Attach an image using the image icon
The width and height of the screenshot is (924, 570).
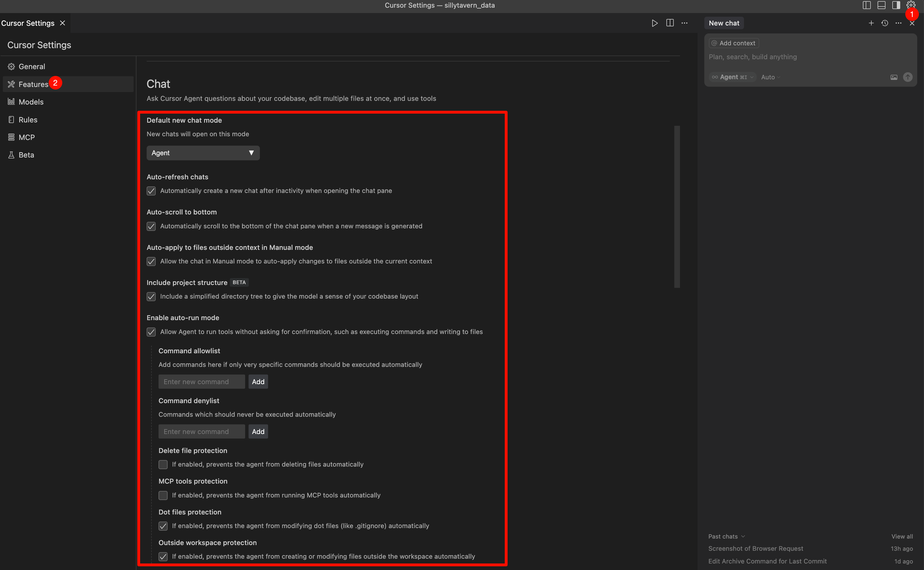[x=893, y=77]
